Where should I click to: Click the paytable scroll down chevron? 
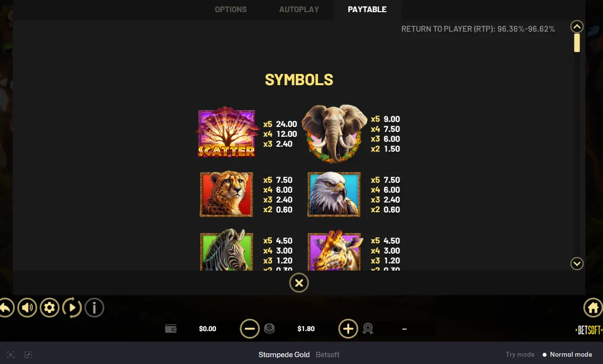tap(577, 263)
